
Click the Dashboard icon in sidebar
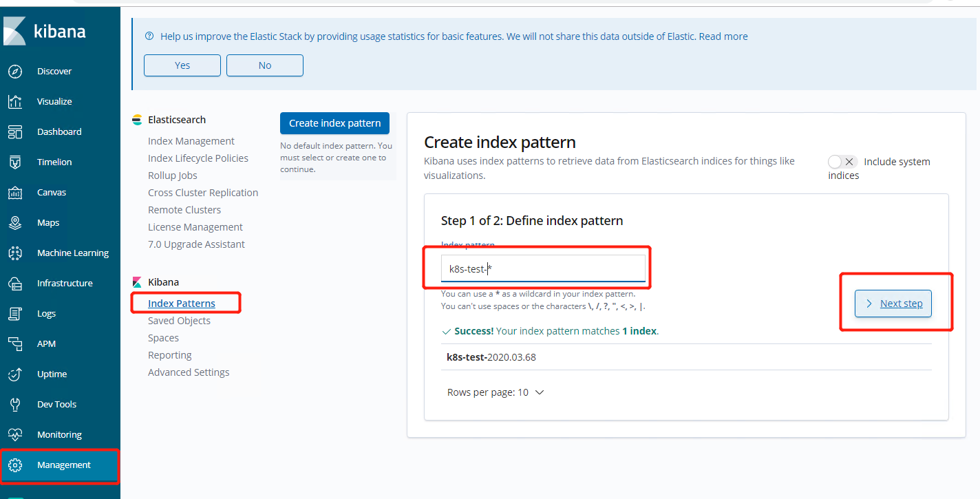click(x=15, y=132)
